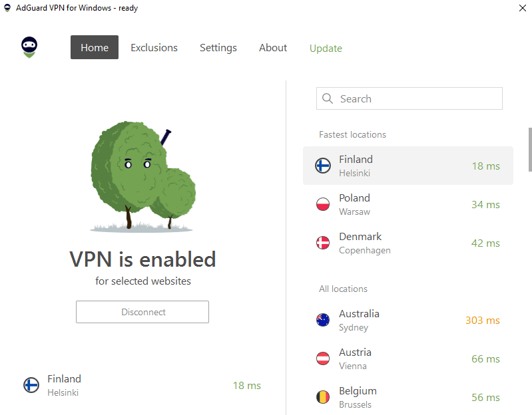This screenshot has width=532, height=415.
Task: Click the 303 ms ping for Australia
Action: click(483, 321)
